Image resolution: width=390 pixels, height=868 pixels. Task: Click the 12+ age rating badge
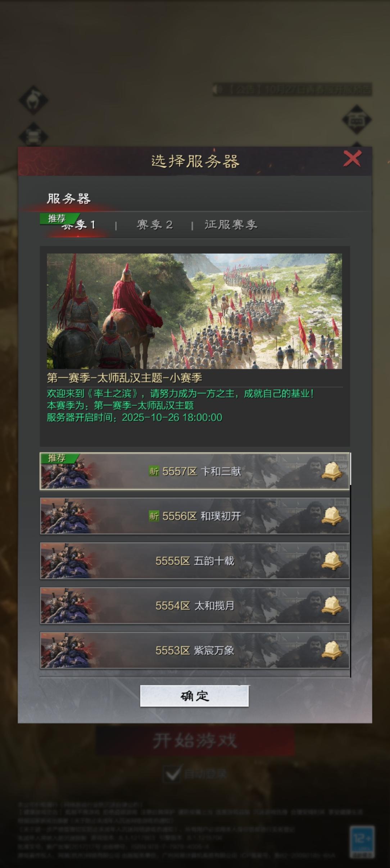[x=362, y=842]
